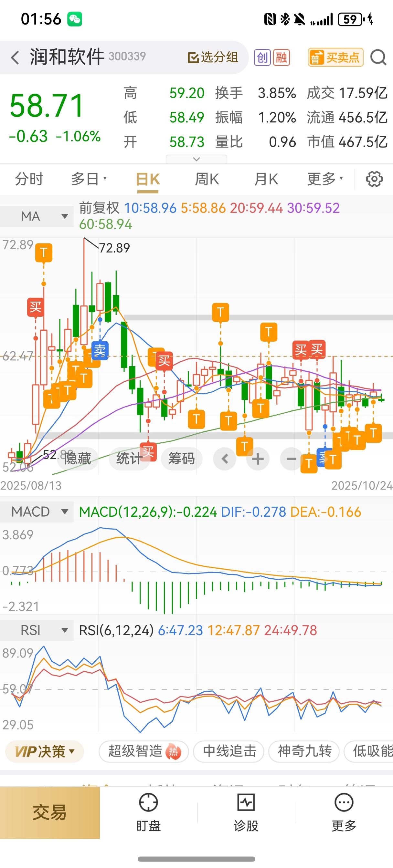Open the VIP决策 dropdown
The width and height of the screenshot is (393, 868).
click(x=45, y=751)
